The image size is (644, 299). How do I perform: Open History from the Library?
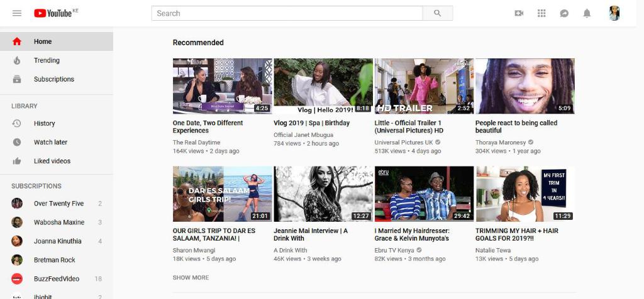coord(44,123)
